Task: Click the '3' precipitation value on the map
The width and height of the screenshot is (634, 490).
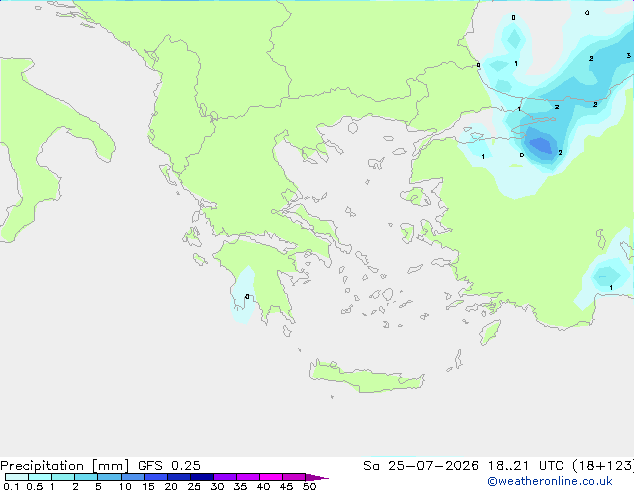Action: (x=629, y=55)
